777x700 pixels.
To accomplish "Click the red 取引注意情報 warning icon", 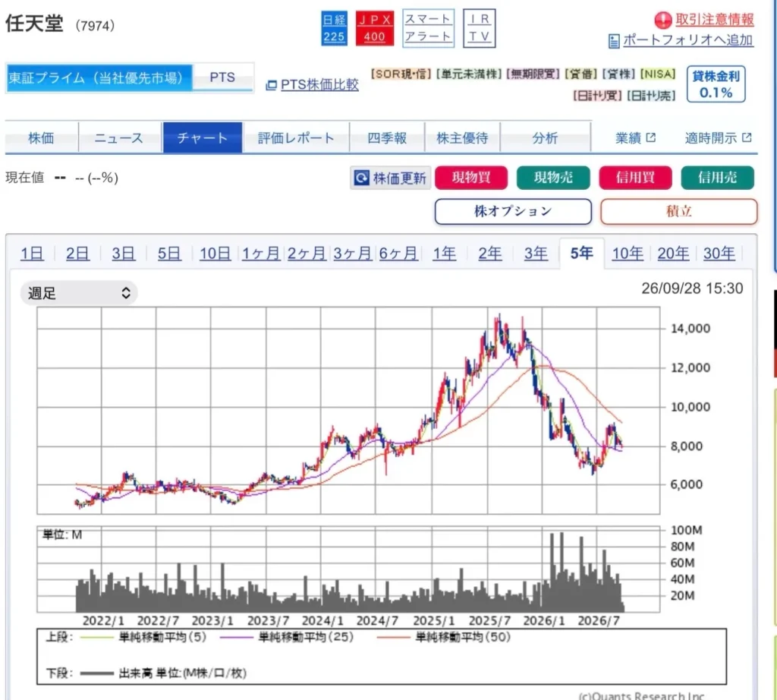I will click(x=663, y=20).
